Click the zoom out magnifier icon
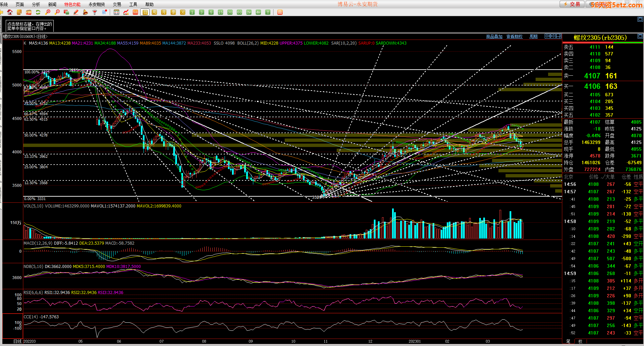Viewport: 644px width, 346px height. (57, 12)
